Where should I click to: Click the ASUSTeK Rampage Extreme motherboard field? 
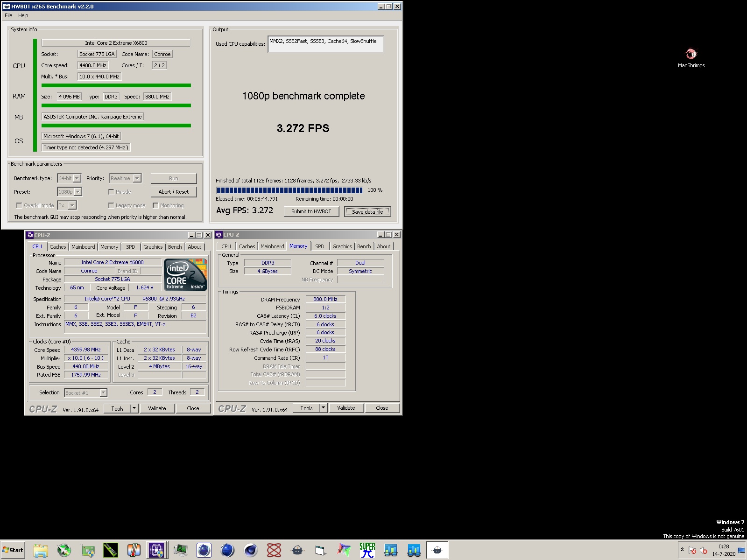(92, 117)
